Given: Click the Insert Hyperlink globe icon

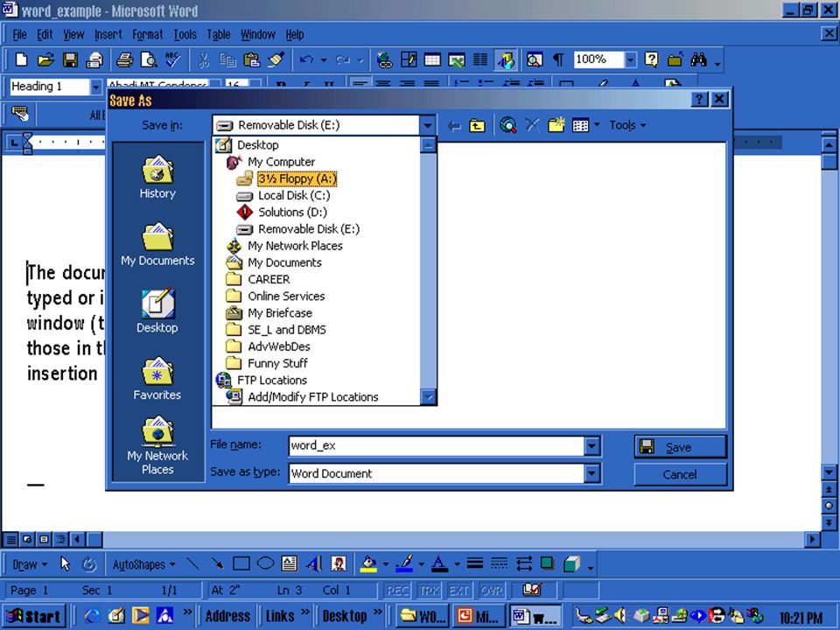Looking at the screenshot, I should (384, 59).
